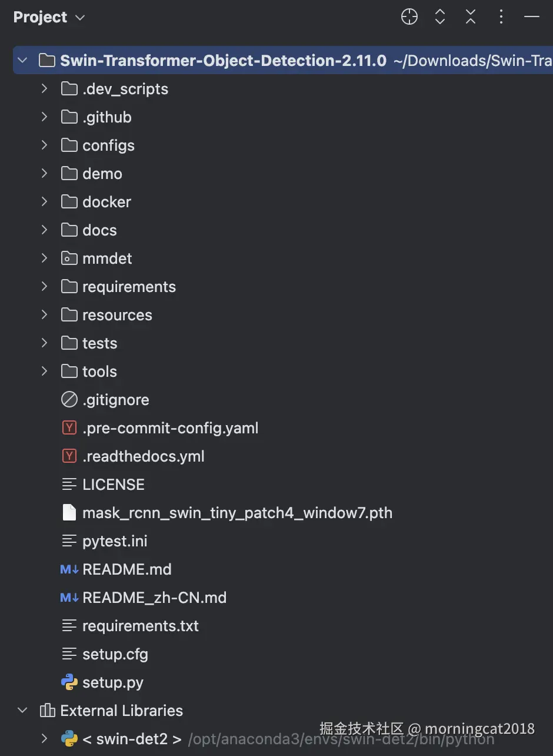Viewport: 553px width, 756px height.
Task: Open the Project panel options menu
Action: [x=501, y=17]
